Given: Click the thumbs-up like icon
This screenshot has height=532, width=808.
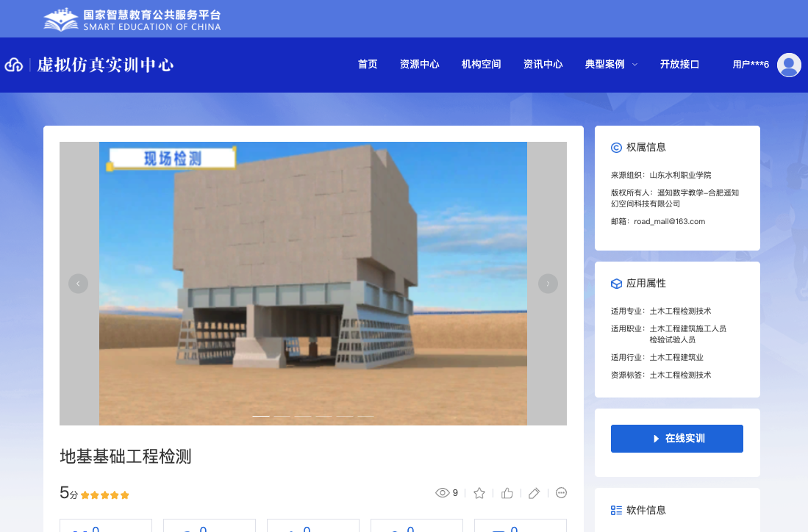Looking at the screenshot, I should point(507,493).
